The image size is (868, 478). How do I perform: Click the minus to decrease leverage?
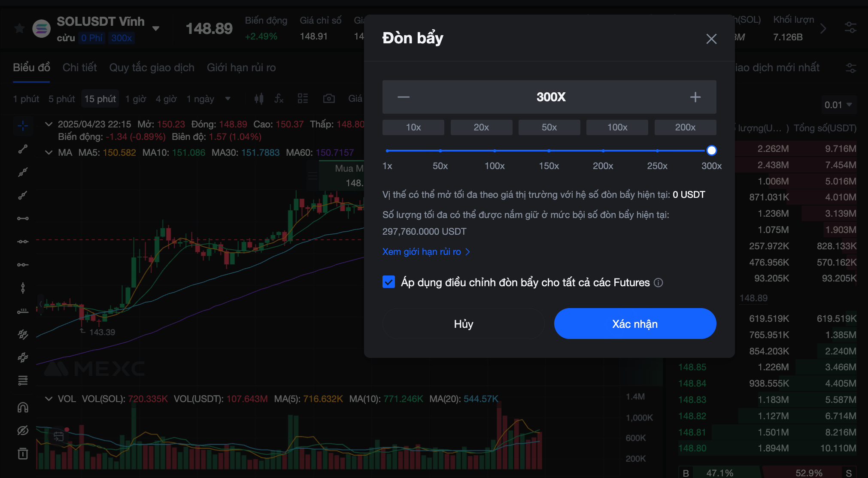tap(404, 97)
